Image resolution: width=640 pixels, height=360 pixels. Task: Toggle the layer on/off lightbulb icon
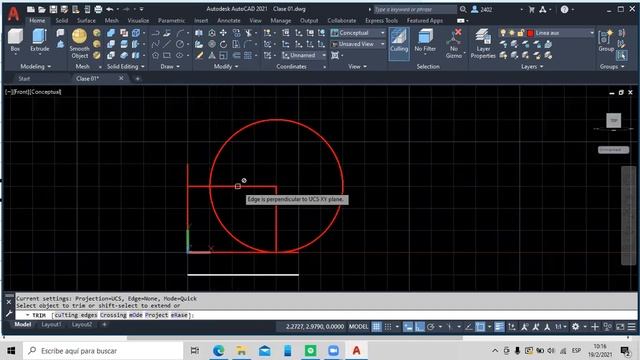[x=503, y=33]
